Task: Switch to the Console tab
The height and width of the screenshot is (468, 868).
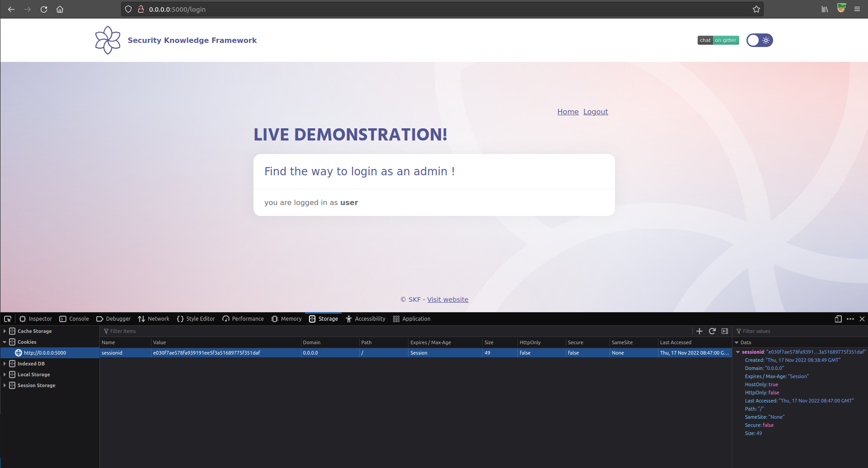Action: pos(74,319)
